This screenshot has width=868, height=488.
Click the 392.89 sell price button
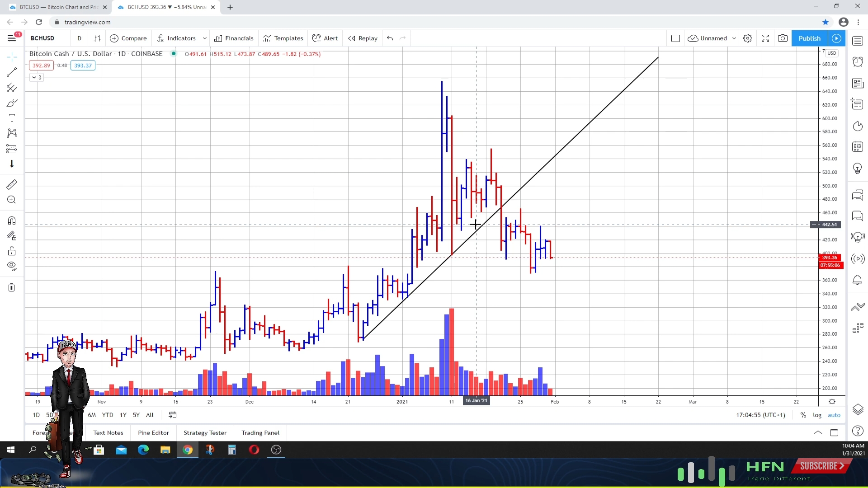tap(41, 66)
